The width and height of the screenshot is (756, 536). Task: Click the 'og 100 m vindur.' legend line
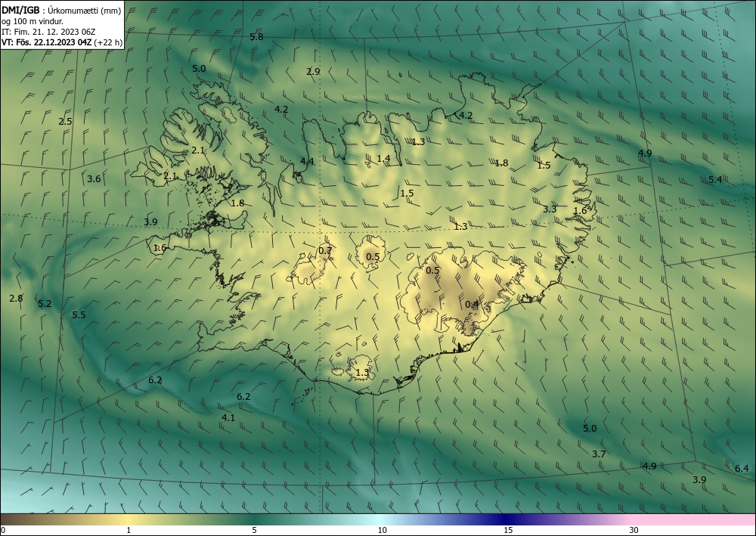(x=33, y=21)
